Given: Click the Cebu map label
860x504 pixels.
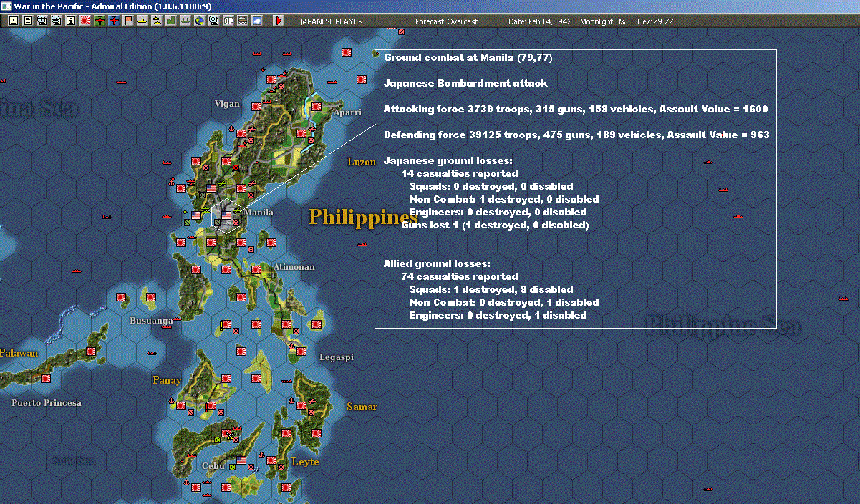Looking at the screenshot, I should point(213,465).
